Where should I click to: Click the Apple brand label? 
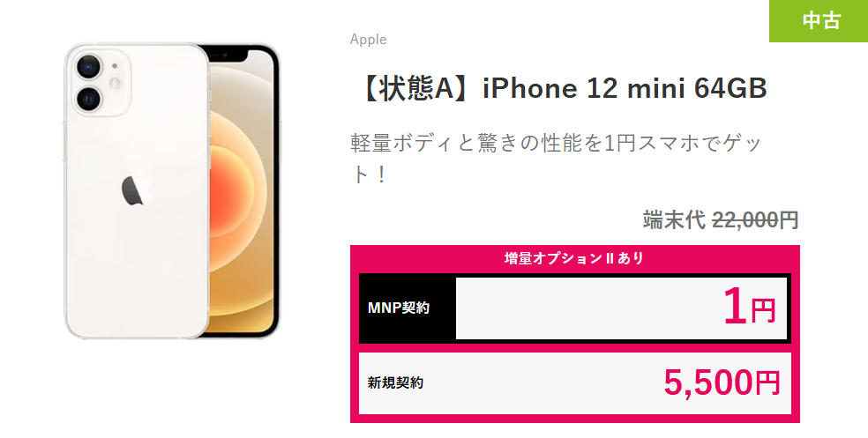click(368, 40)
